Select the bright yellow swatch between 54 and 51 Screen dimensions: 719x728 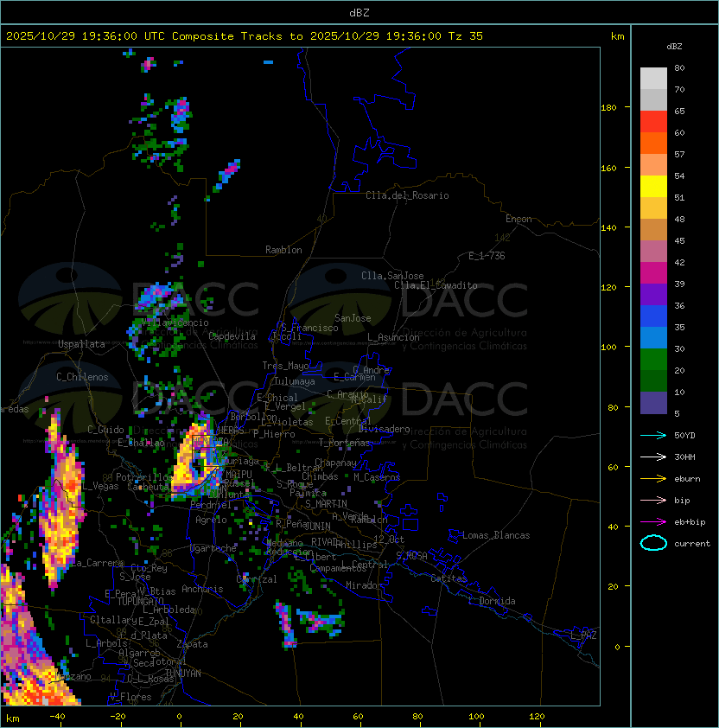[653, 187]
